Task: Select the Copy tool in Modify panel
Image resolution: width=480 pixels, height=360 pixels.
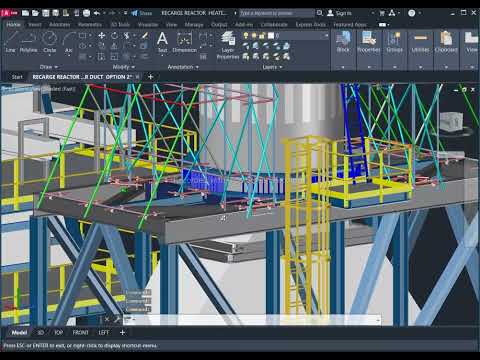Action: click(102, 46)
